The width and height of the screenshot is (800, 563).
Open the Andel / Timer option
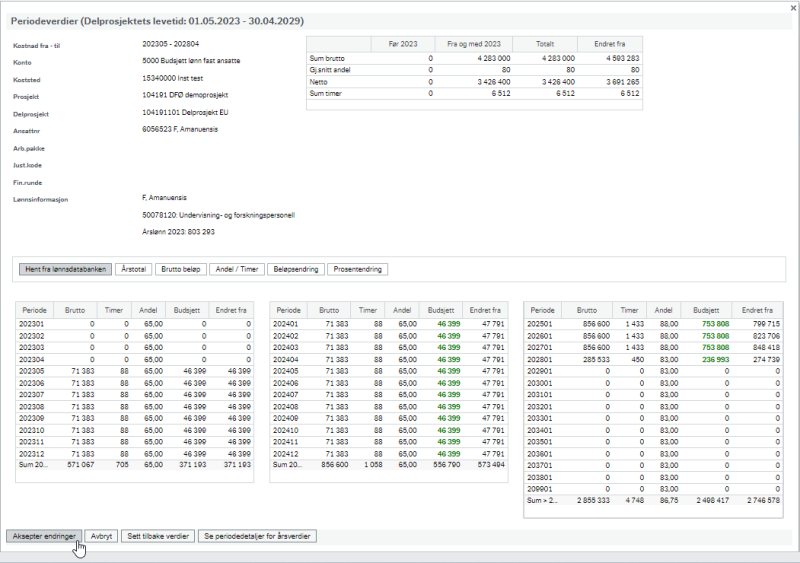(x=237, y=269)
